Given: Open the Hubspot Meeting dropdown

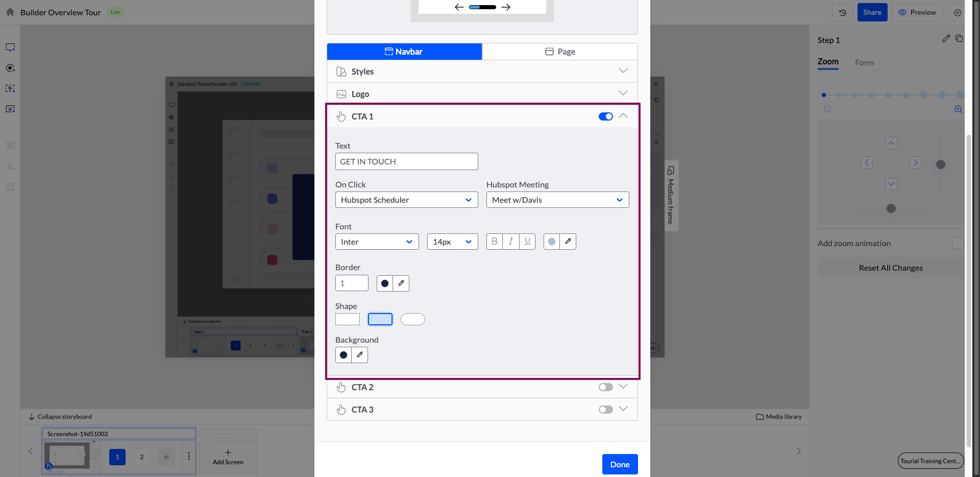Looking at the screenshot, I should click(557, 200).
